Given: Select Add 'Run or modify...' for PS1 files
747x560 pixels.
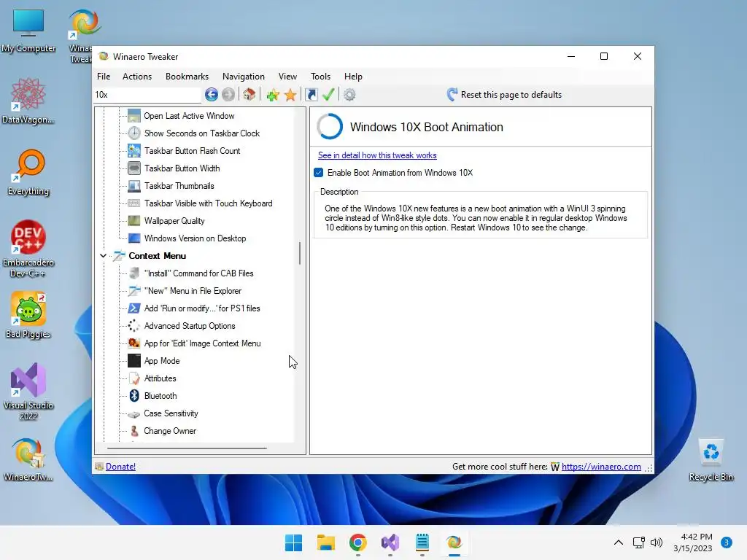Looking at the screenshot, I should pyautogui.click(x=202, y=308).
